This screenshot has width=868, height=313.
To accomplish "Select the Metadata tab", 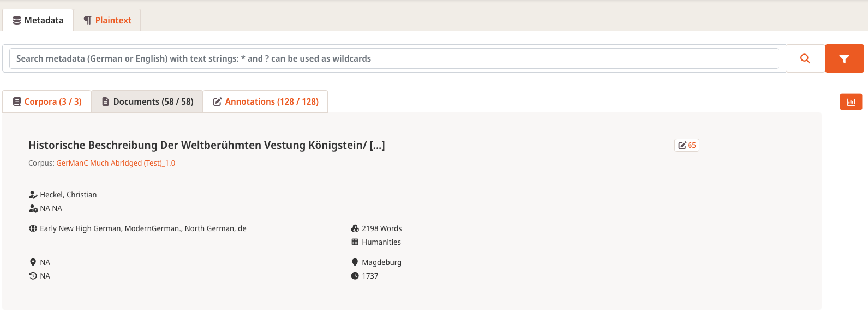I will [x=38, y=20].
